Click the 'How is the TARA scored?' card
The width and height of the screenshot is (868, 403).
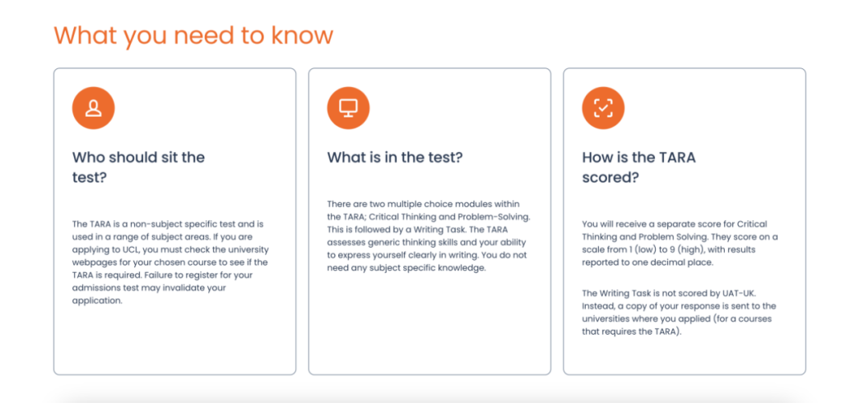point(684,221)
